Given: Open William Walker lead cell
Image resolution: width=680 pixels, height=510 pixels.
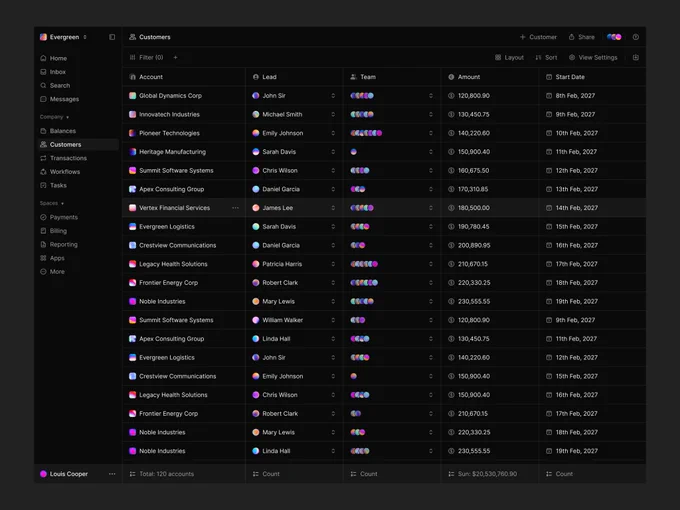Looking at the screenshot, I should click(294, 320).
